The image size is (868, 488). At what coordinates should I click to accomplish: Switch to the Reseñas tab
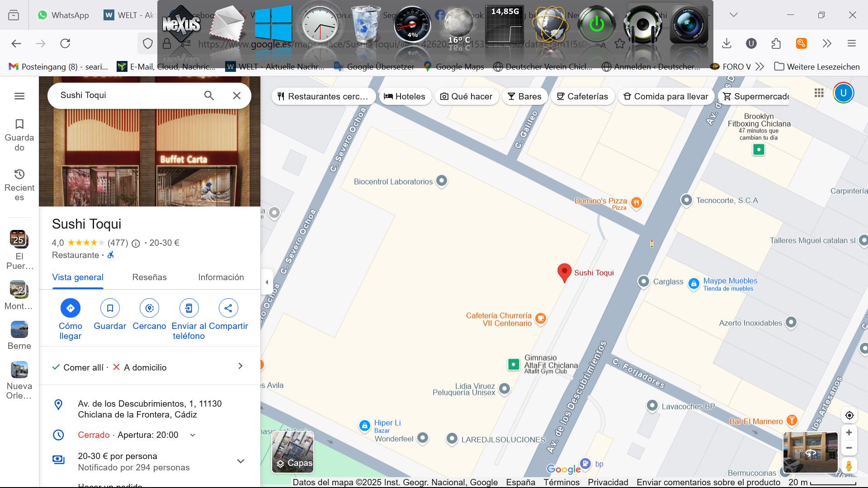pos(149,277)
